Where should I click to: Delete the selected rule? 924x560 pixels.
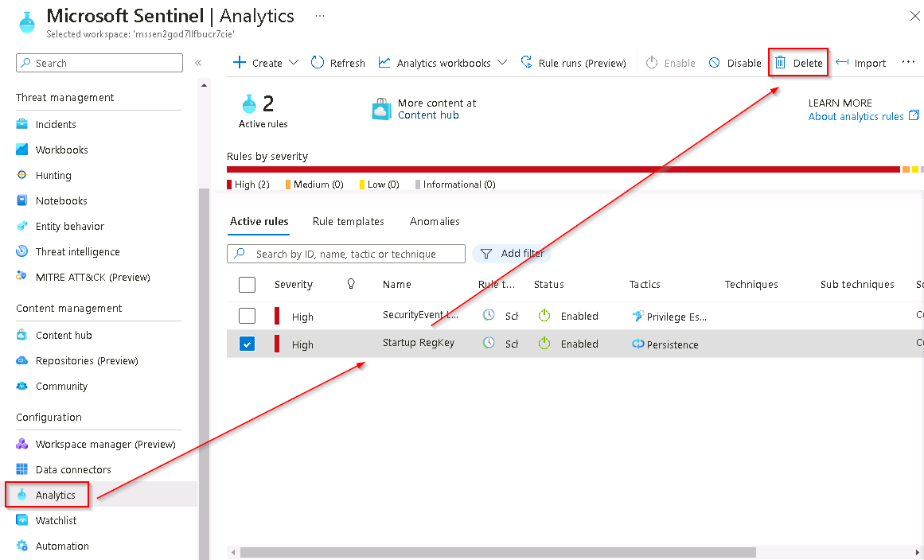[x=798, y=63]
